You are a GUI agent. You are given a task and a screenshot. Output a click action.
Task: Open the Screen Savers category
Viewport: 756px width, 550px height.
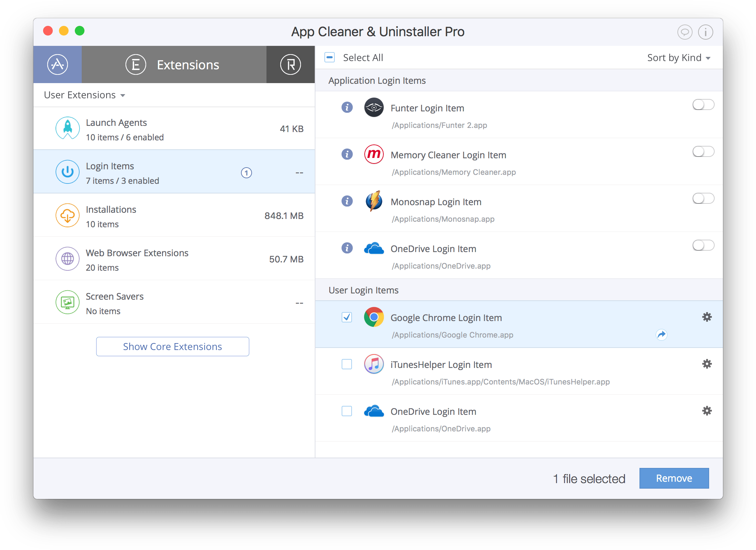tap(174, 302)
